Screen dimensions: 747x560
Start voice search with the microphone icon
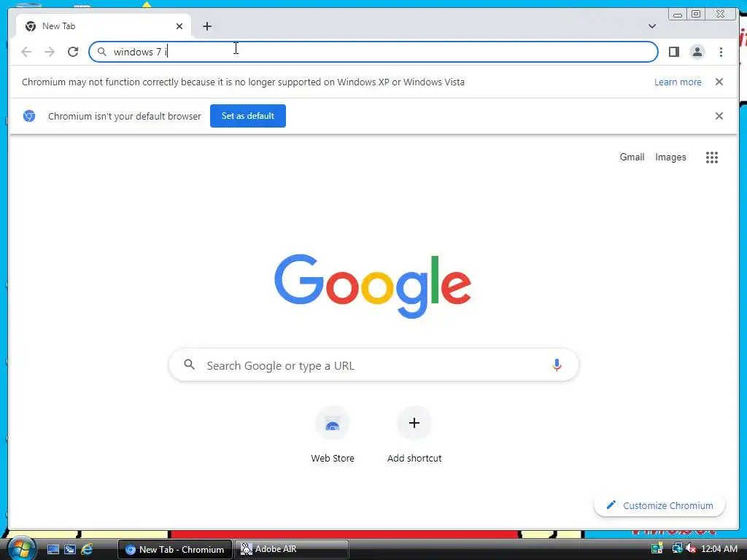(x=557, y=365)
